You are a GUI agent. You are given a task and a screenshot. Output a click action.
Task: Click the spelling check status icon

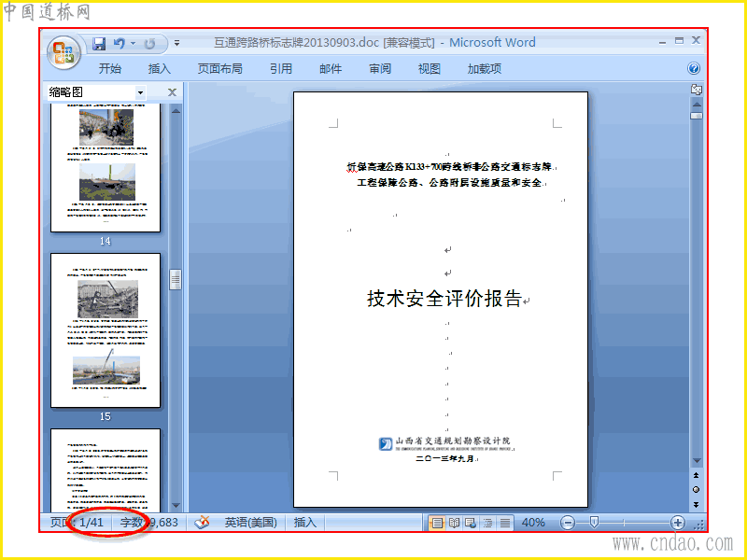click(202, 523)
